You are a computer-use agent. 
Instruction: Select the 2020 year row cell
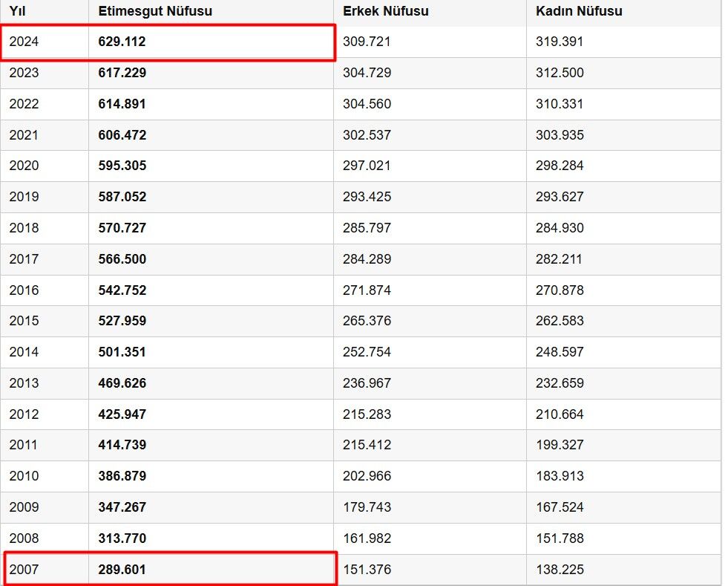[x=24, y=166]
